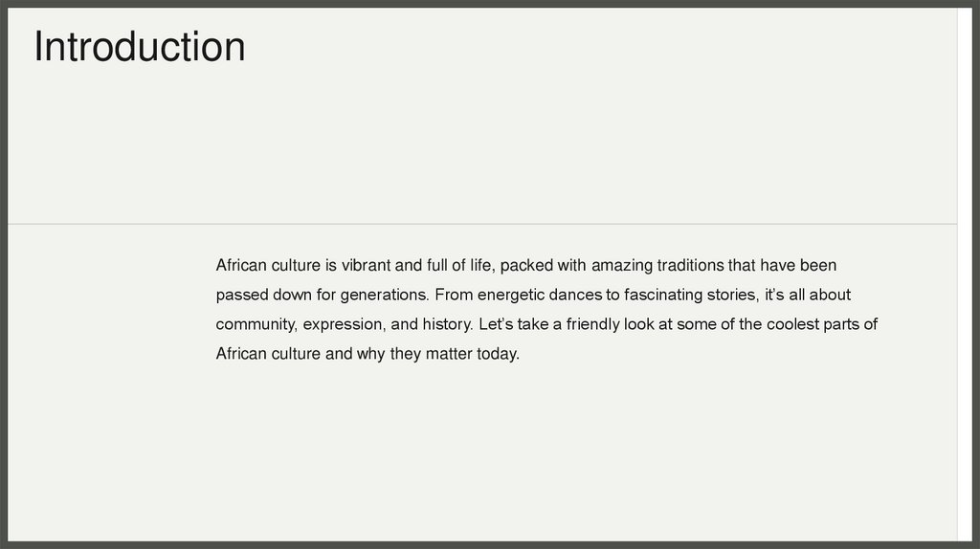Click the phrase "friendly look"
This screenshot has height=549, width=980.
[607, 324]
